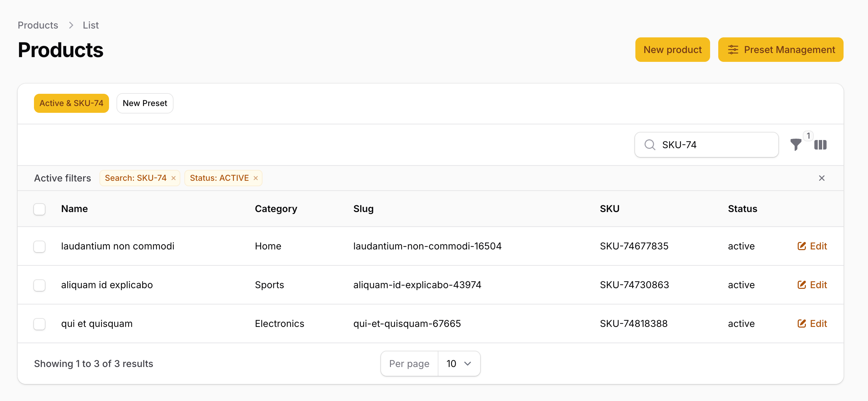The height and width of the screenshot is (401, 868).
Task: Switch to the New Preset tab
Action: [145, 103]
